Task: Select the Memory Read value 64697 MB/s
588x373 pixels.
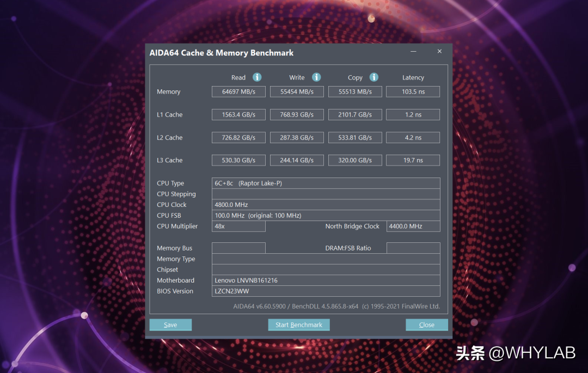Action: tap(238, 92)
